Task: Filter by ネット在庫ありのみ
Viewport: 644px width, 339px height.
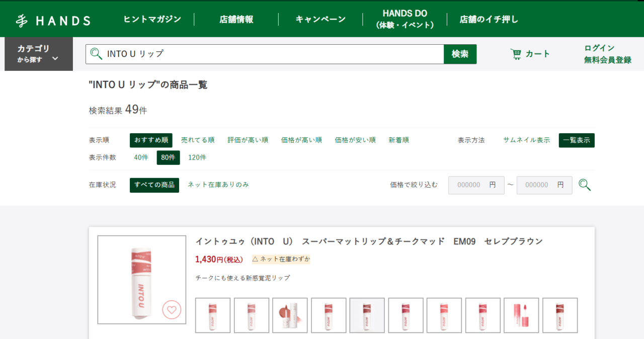Action: point(218,185)
